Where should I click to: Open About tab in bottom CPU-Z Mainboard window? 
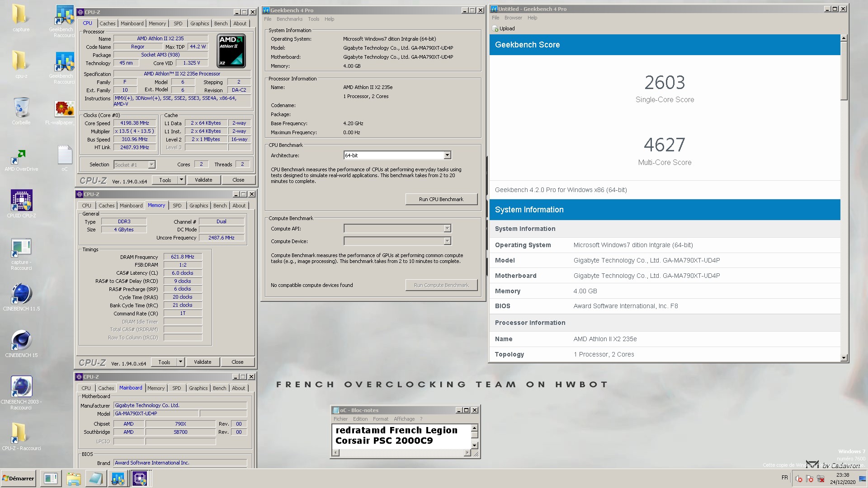239,388
